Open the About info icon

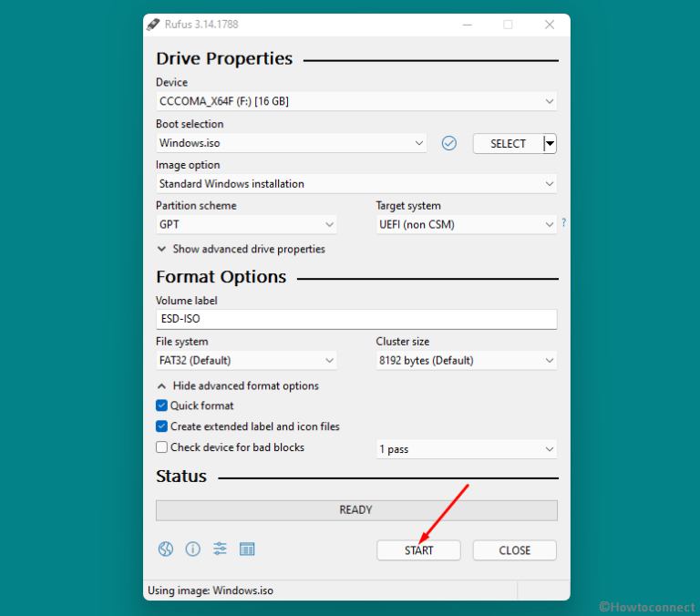(x=193, y=549)
